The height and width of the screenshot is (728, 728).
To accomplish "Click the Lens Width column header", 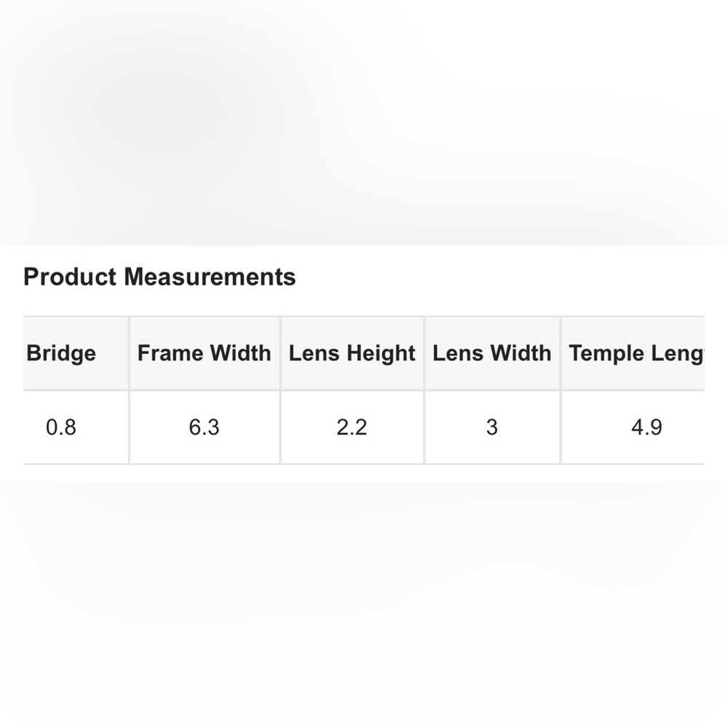I will click(x=491, y=354).
